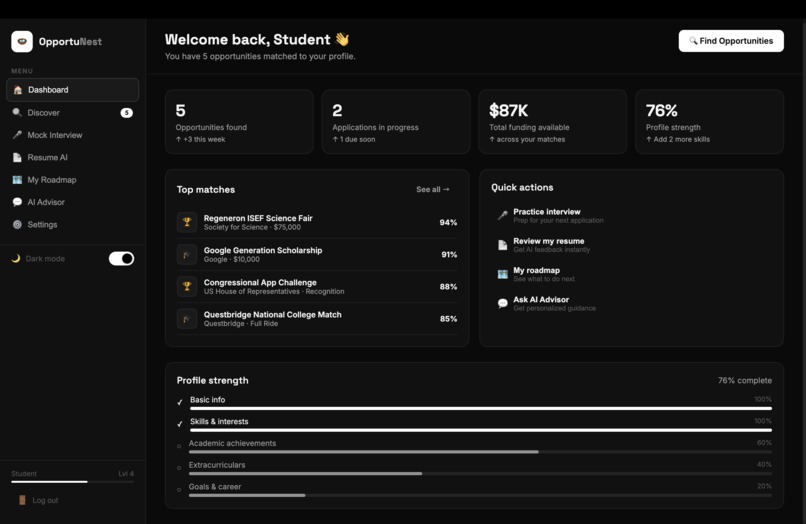Image resolution: width=806 pixels, height=524 pixels.
Task: Click the Academic achievements circle marker
Action: (x=179, y=446)
